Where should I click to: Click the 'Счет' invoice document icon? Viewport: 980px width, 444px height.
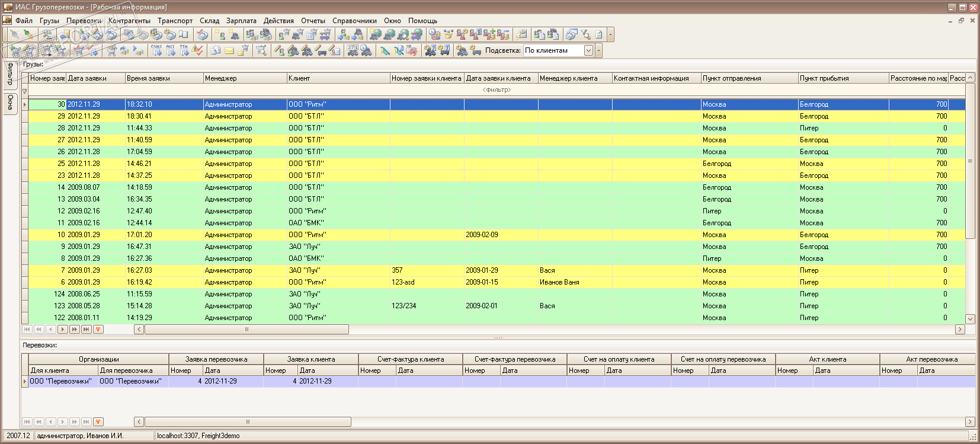click(156, 50)
